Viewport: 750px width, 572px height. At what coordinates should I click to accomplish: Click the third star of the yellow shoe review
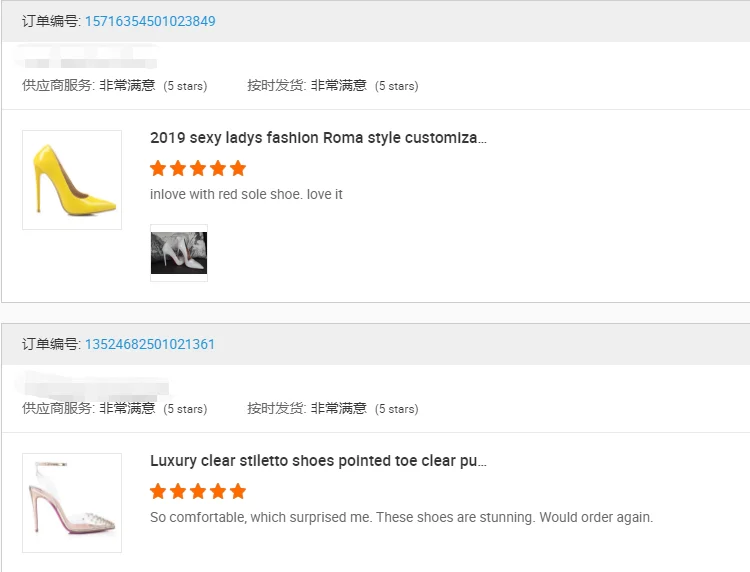[x=198, y=168]
